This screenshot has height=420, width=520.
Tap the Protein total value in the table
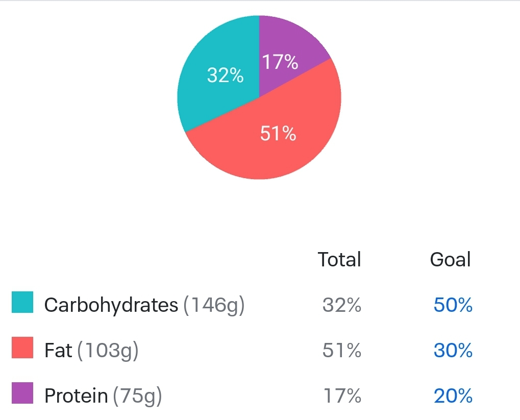click(342, 396)
